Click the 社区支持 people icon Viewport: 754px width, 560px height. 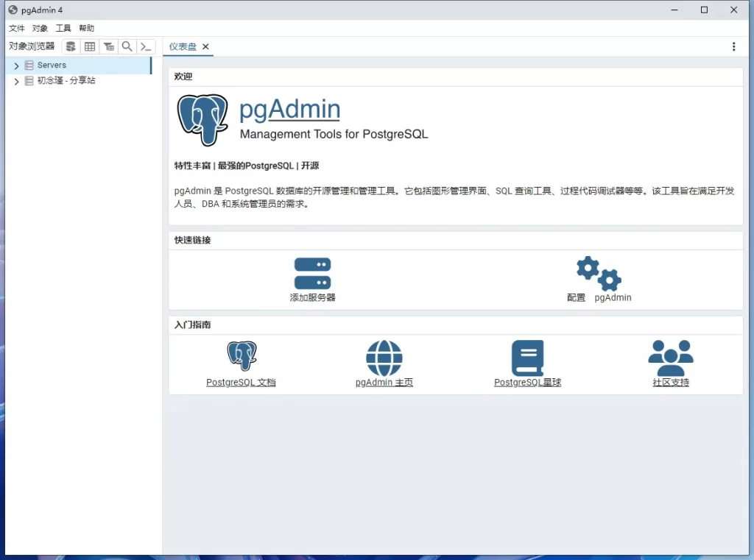pyautogui.click(x=671, y=358)
